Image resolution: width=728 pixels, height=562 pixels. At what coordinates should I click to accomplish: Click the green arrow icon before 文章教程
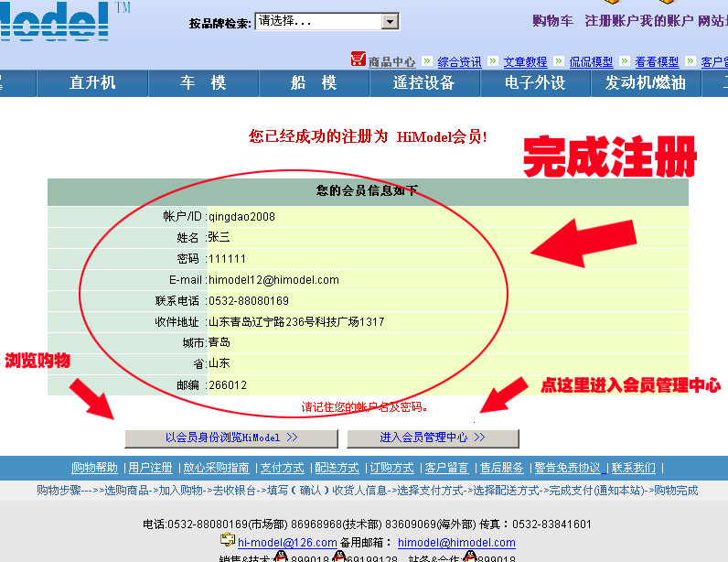[x=493, y=61]
